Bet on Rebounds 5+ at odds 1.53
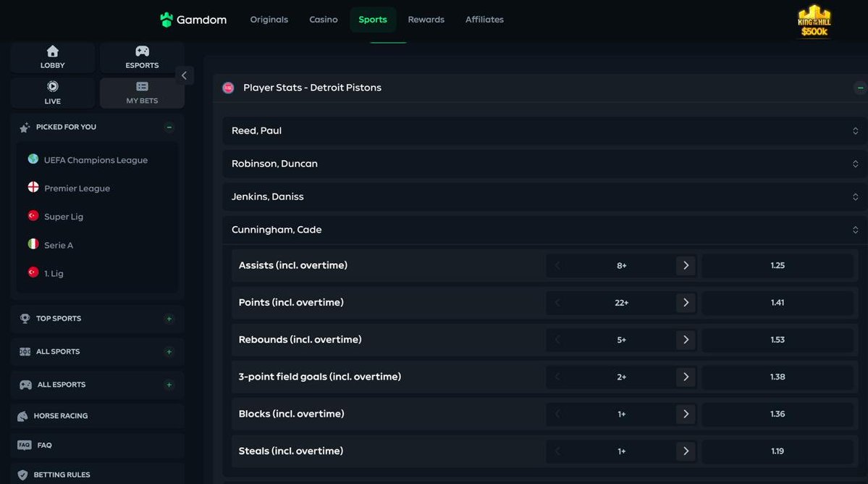This screenshot has width=868, height=484. pos(778,340)
